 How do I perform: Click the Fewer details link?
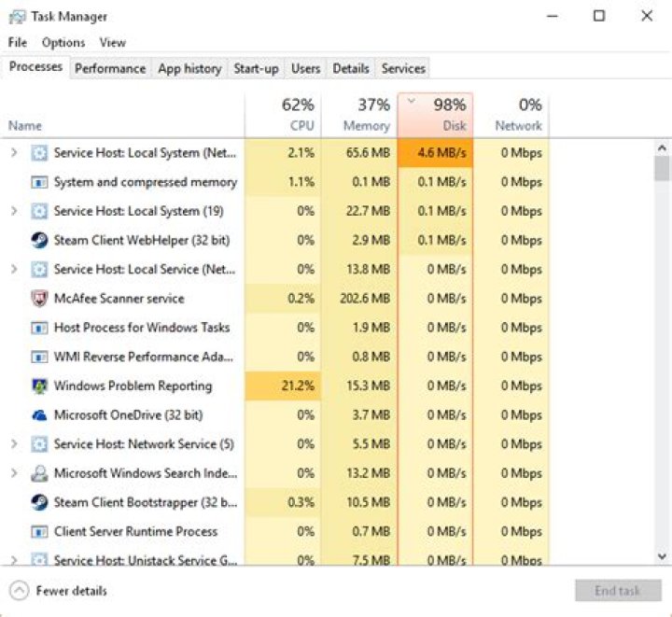[x=72, y=591]
